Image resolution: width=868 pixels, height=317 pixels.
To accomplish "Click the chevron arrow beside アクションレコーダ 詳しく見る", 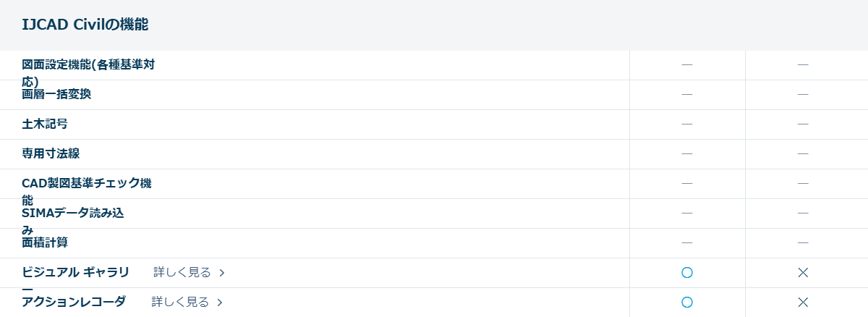I will click(x=220, y=303).
